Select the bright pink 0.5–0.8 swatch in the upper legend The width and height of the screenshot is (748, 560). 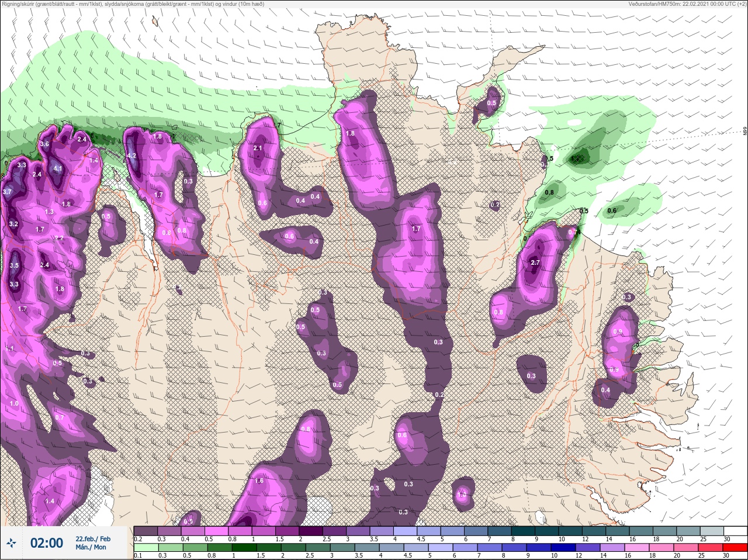point(217,531)
